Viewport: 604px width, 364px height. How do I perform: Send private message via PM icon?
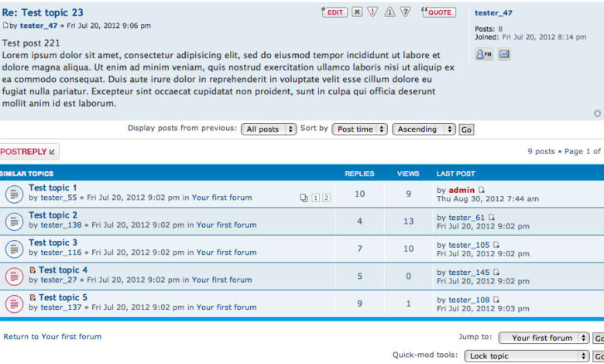[483, 54]
